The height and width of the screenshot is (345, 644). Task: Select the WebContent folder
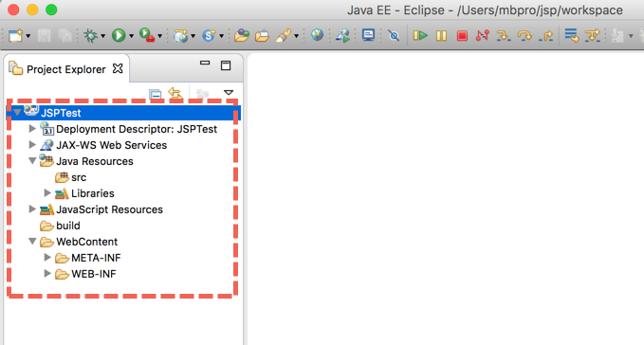click(x=86, y=242)
